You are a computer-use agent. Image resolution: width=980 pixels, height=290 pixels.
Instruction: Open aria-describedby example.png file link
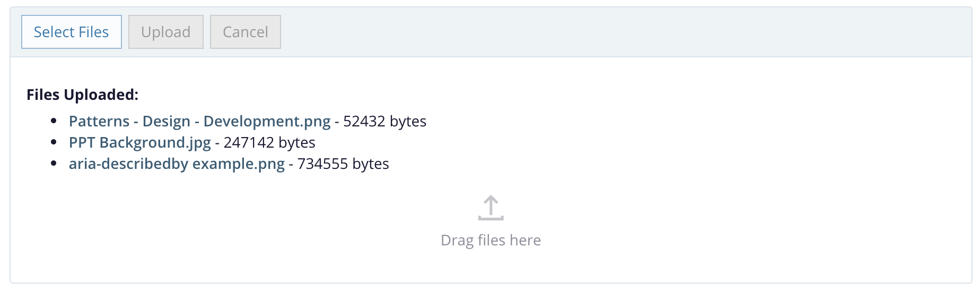pyautogui.click(x=177, y=164)
